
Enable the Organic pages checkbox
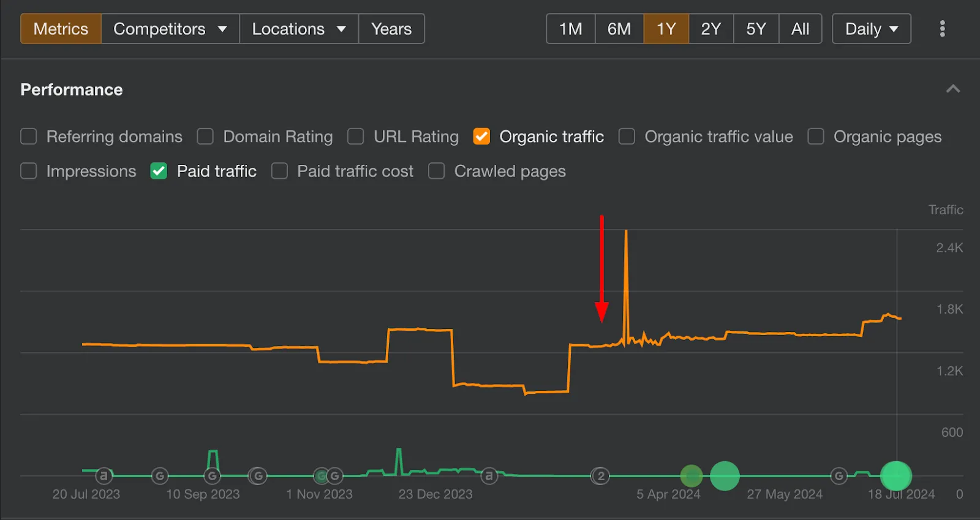816,136
